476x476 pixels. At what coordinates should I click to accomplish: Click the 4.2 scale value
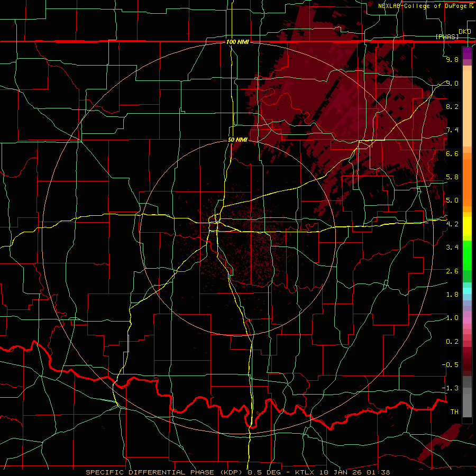point(452,224)
